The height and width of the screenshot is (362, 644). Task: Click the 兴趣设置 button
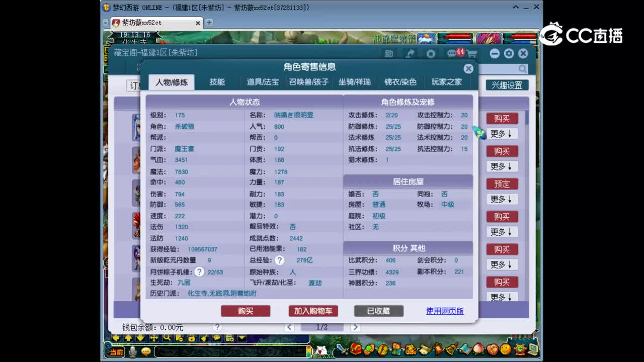tap(507, 85)
